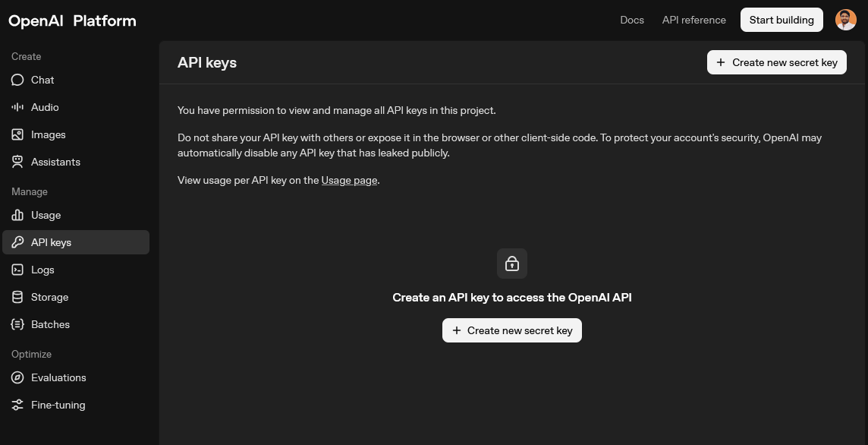
Task: Click 'Create an API key to access' text
Action: coord(512,298)
